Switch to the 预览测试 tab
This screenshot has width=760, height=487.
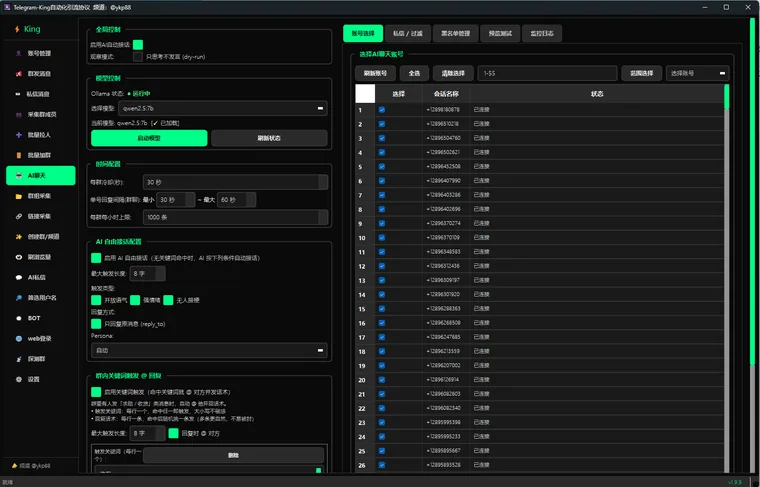pos(500,33)
